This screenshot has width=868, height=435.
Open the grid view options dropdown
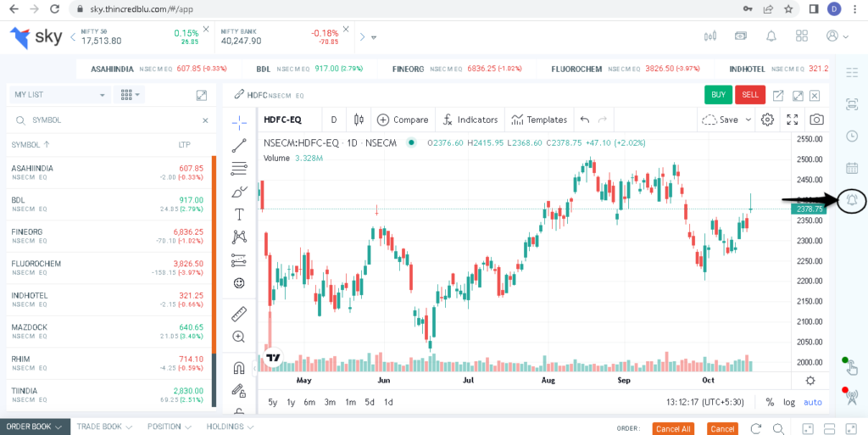tap(129, 95)
